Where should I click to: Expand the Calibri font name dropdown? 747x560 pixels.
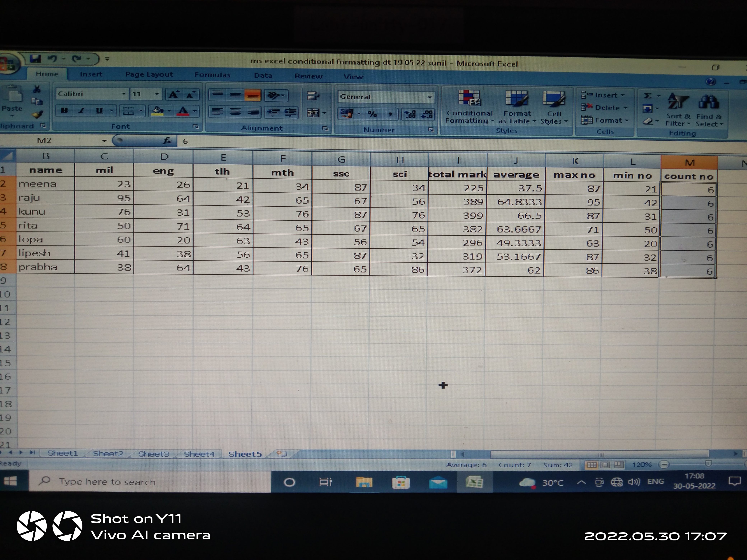[124, 94]
